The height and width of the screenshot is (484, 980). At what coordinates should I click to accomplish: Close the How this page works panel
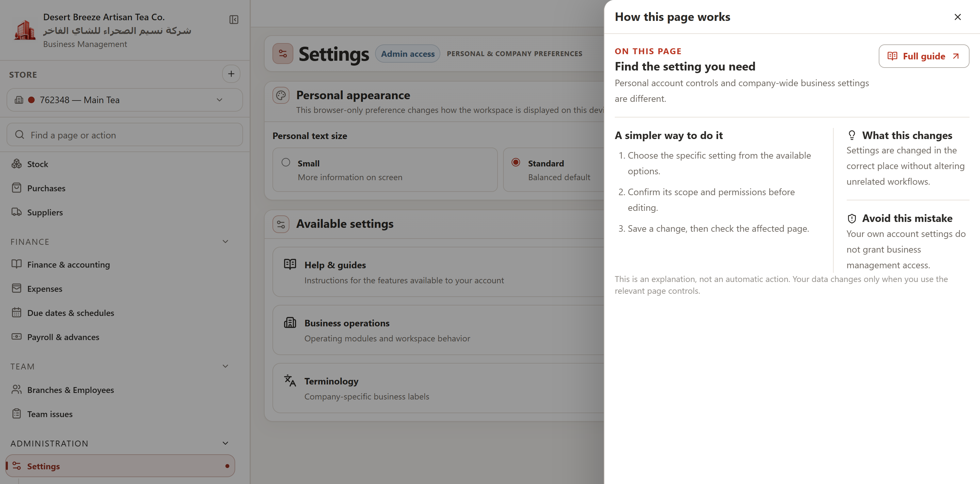point(957,17)
